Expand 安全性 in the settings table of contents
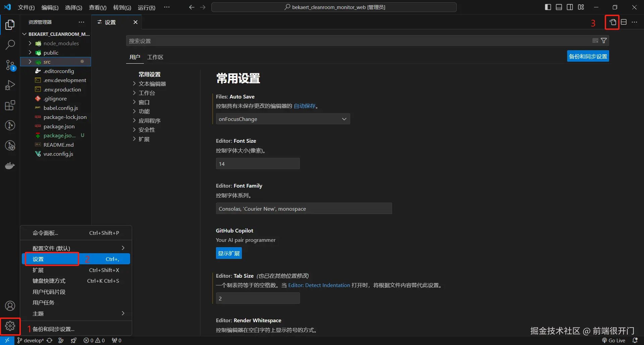Screen dimensions: 644x345 click(134, 130)
